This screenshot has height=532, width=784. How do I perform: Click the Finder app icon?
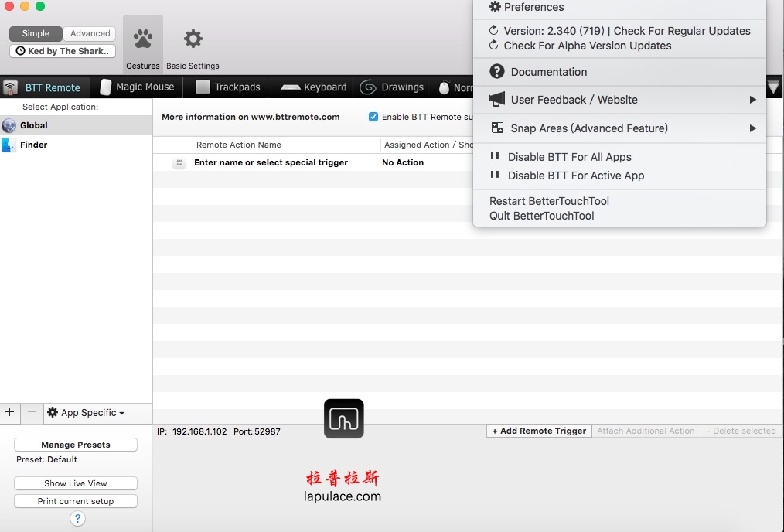click(x=9, y=145)
